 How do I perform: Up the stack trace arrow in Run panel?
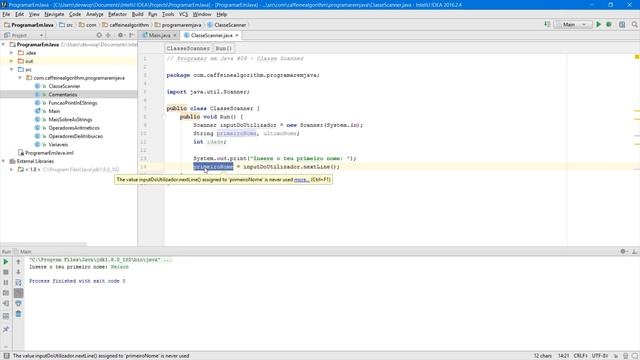click(x=18, y=262)
